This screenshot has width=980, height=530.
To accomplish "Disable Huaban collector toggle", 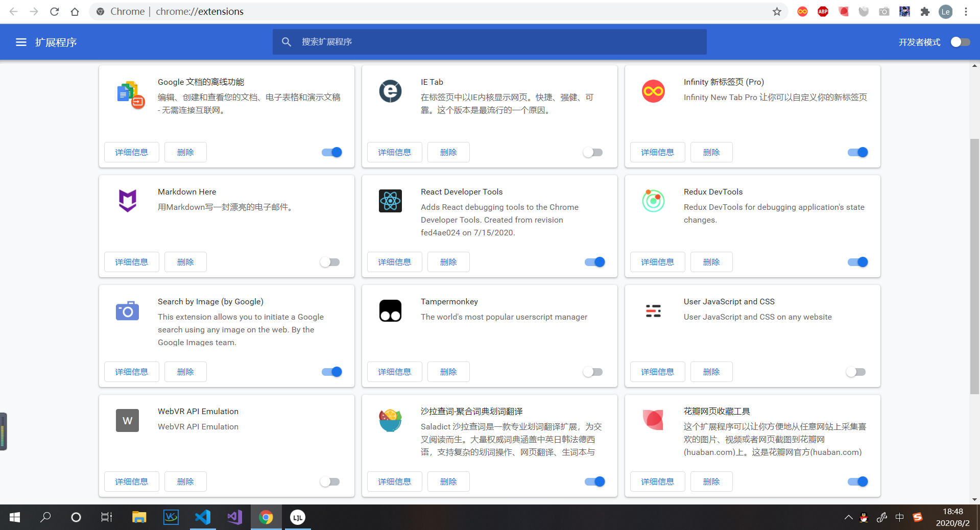I will pyautogui.click(x=858, y=481).
